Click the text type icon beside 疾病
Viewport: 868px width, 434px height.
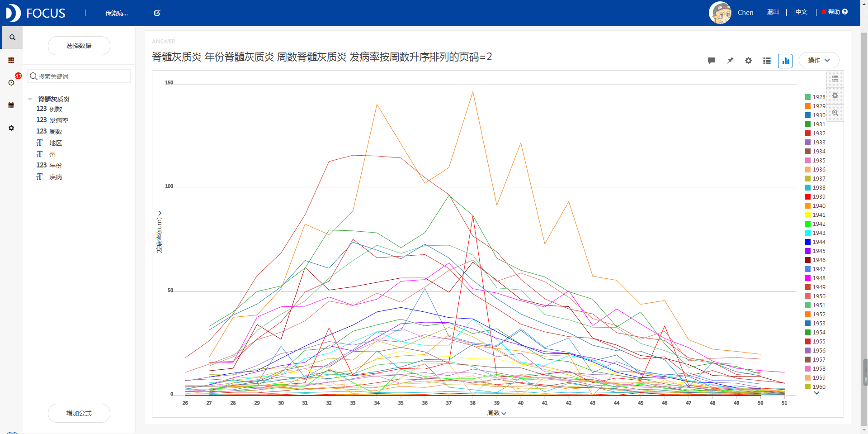tap(40, 176)
